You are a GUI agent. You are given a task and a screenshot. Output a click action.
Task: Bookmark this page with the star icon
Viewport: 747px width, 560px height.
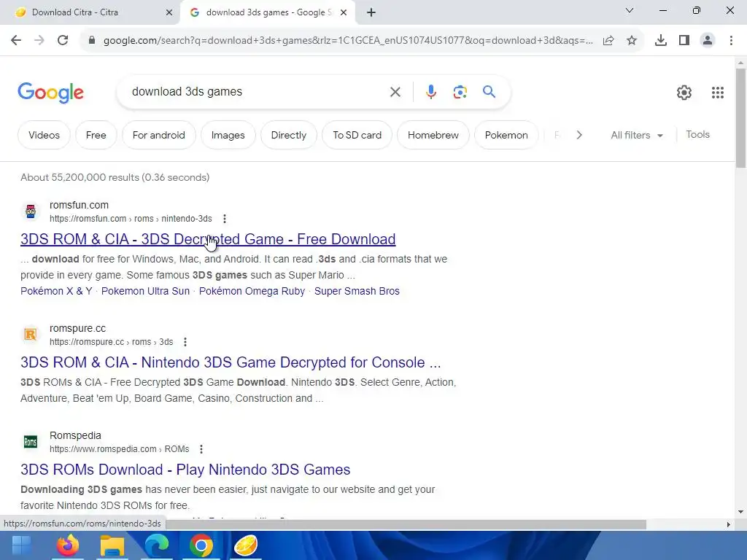632,41
